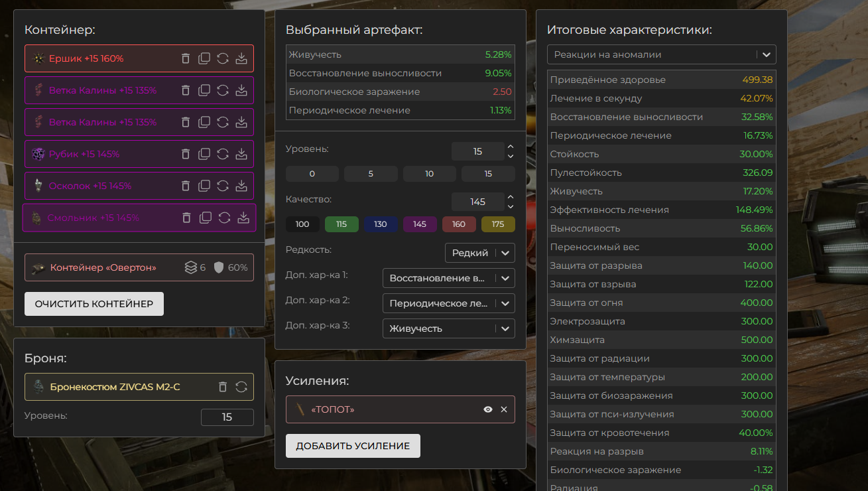Viewport: 868px width, 491px height.
Task: Click the armor Уровень input field
Action: 227,417
